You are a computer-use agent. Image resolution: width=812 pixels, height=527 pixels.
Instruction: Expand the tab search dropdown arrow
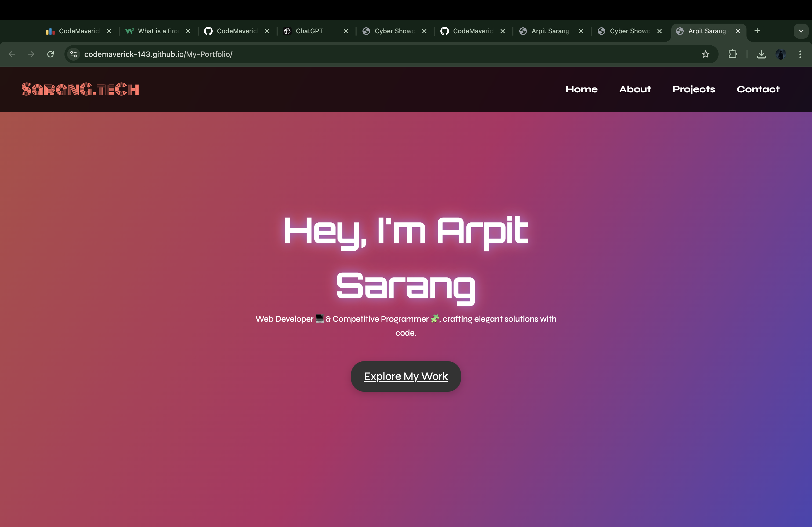[801, 31]
